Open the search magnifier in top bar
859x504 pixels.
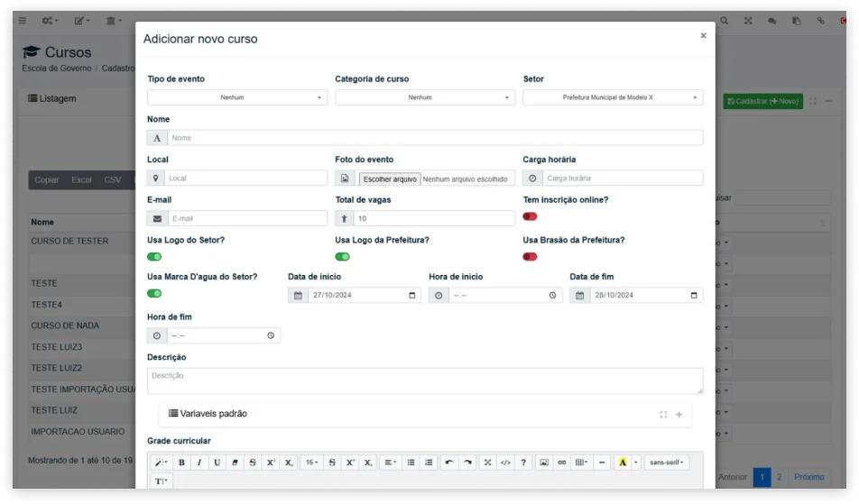(x=725, y=21)
